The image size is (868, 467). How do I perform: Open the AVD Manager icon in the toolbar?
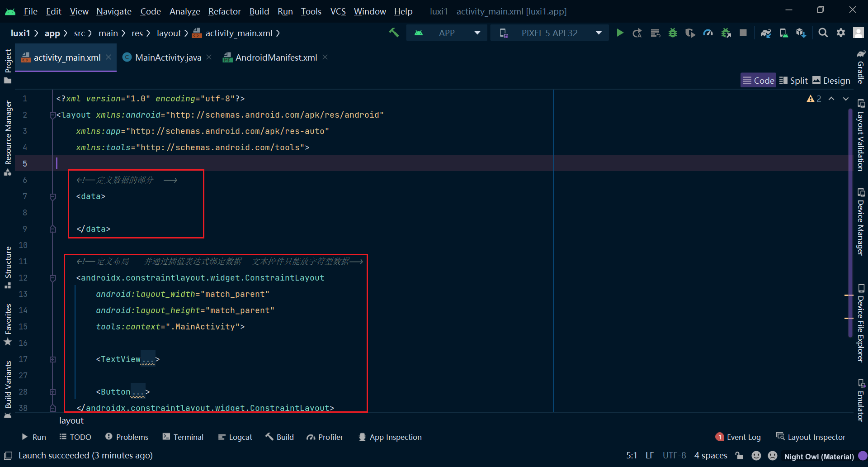[783, 33]
